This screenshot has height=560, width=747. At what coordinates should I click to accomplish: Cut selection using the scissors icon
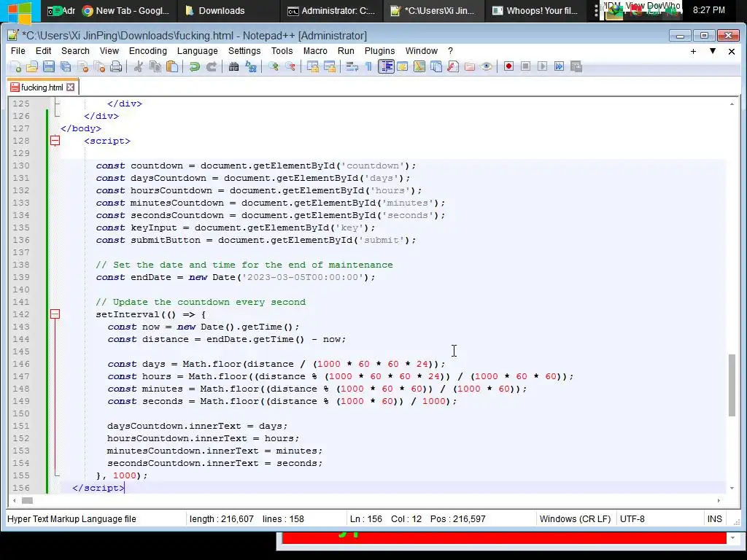tap(139, 66)
